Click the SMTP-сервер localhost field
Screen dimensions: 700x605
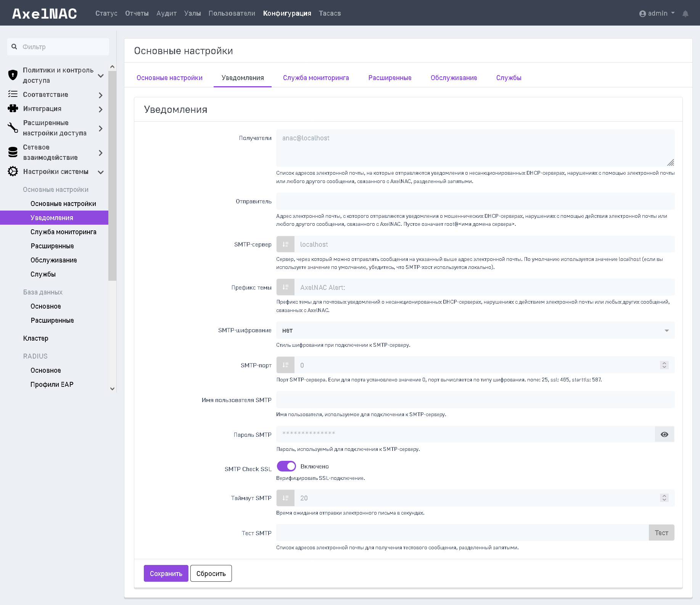(484, 244)
